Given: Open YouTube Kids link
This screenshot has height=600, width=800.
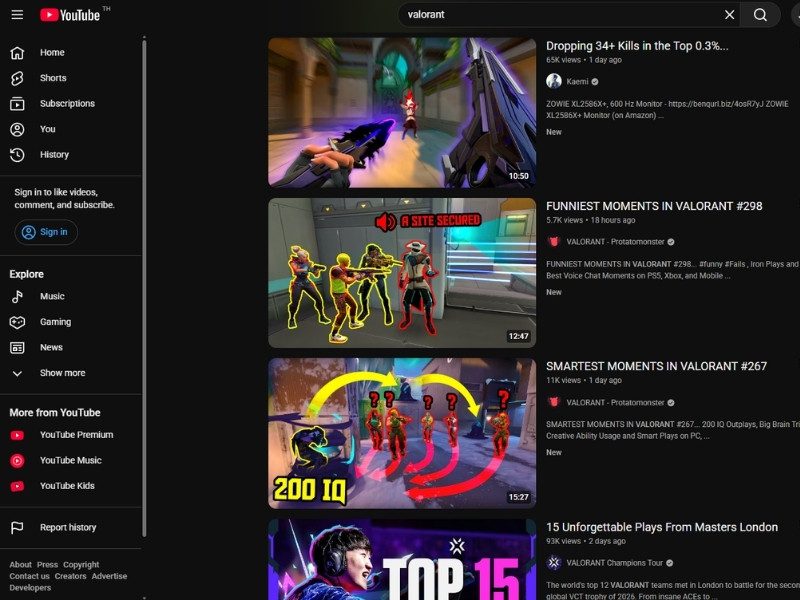Looking at the screenshot, I should click(67, 486).
